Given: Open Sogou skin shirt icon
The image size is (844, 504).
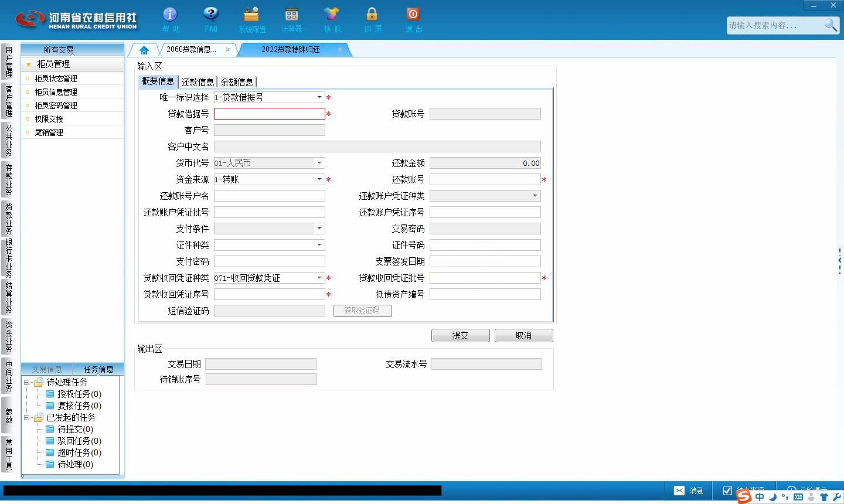Looking at the screenshot, I should (824, 497).
